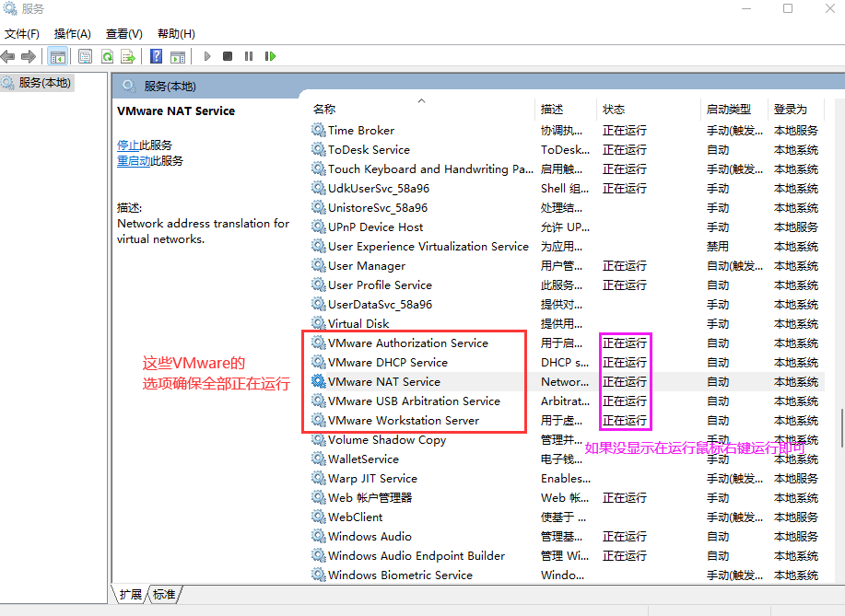Screen dimensions: 845x616
Task: Toggle the action pane toolbar icon
Action: (177, 56)
